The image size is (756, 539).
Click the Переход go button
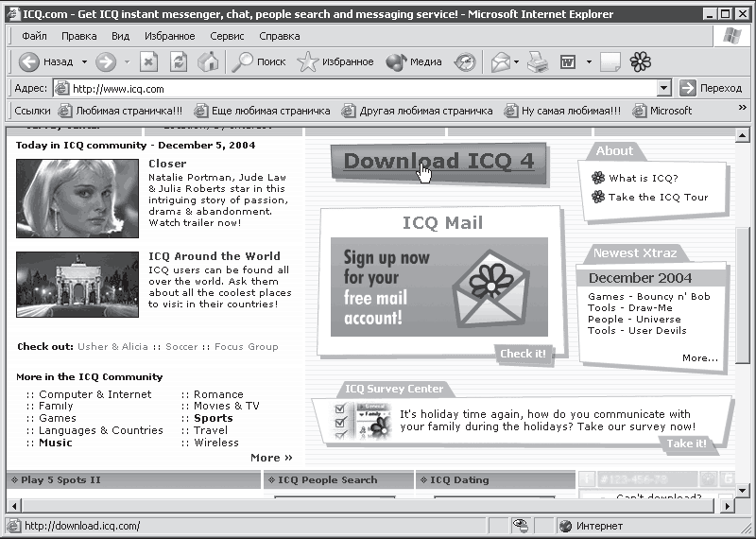(x=711, y=88)
